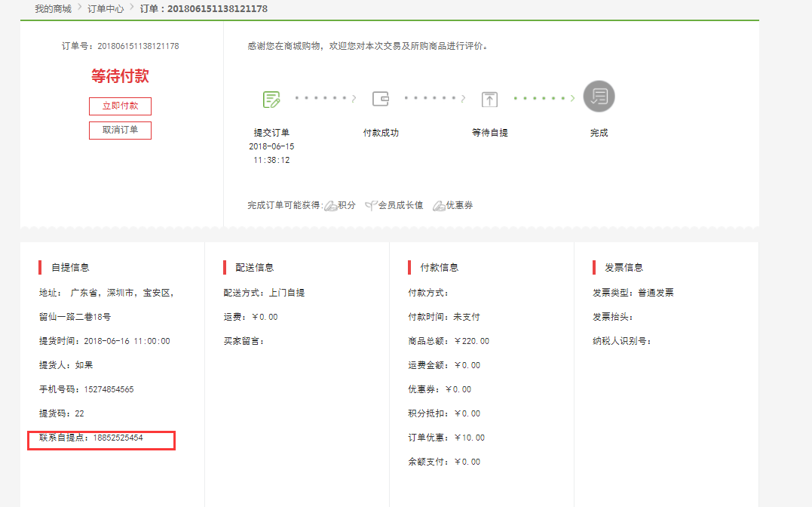The height and width of the screenshot is (507, 812).
Task: Click the 积分 reward icon
Action: point(330,206)
